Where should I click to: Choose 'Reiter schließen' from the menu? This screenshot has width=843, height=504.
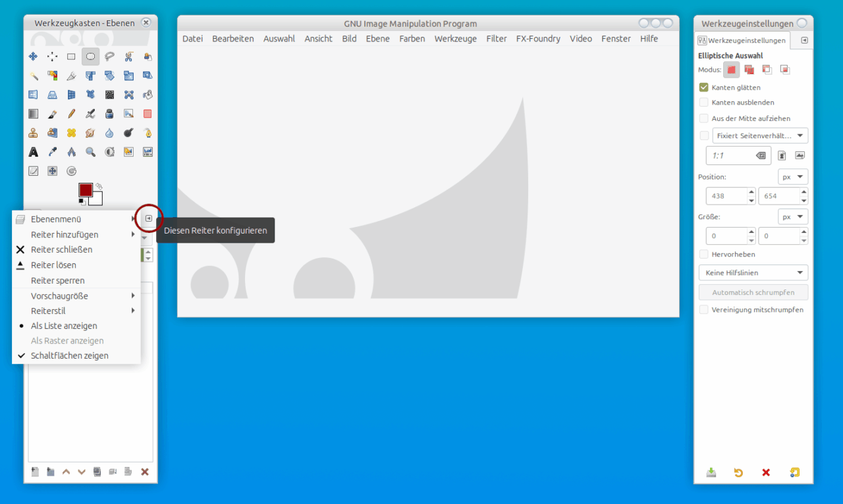click(76, 249)
